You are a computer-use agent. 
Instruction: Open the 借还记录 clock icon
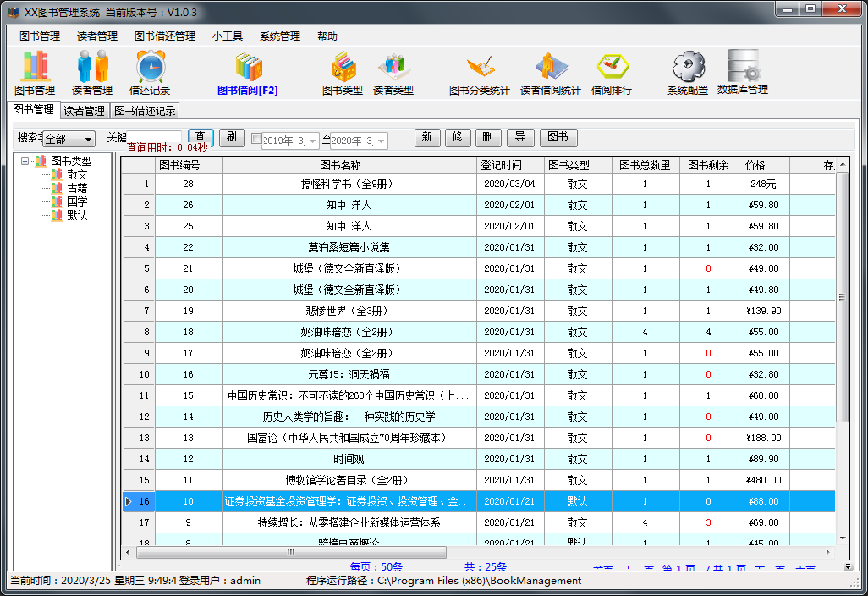(150, 73)
